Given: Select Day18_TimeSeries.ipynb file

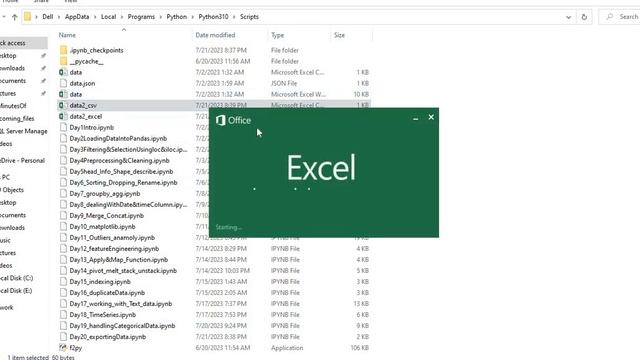Looking at the screenshot, I should pos(102,315).
